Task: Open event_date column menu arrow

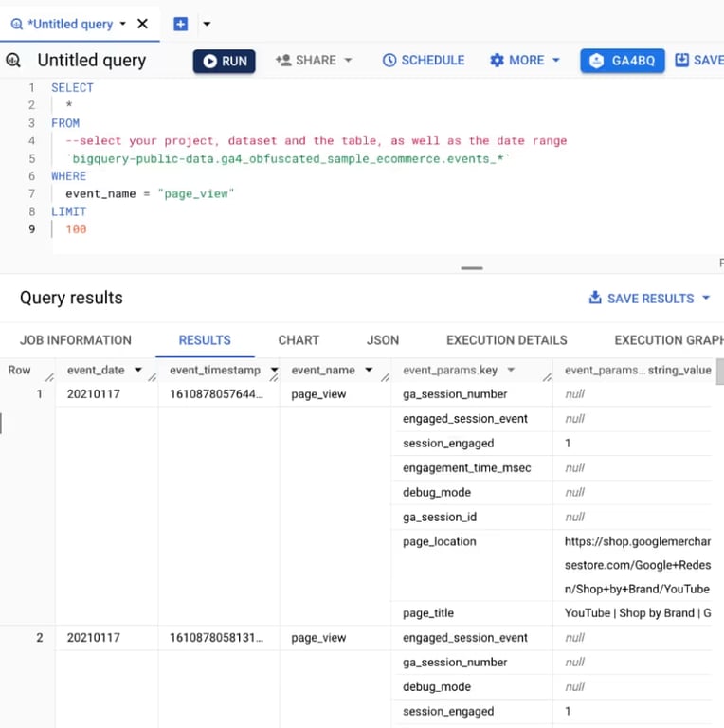Action: tap(137, 370)
